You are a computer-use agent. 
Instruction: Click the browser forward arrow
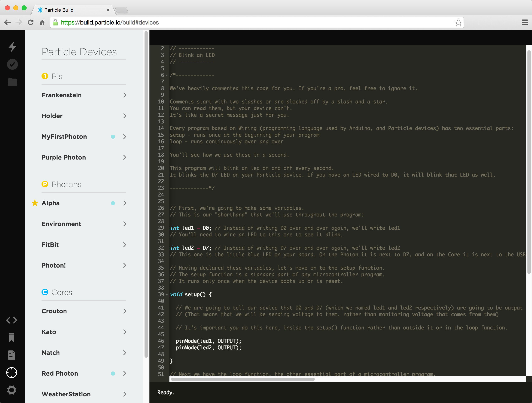tap(19, 22)
